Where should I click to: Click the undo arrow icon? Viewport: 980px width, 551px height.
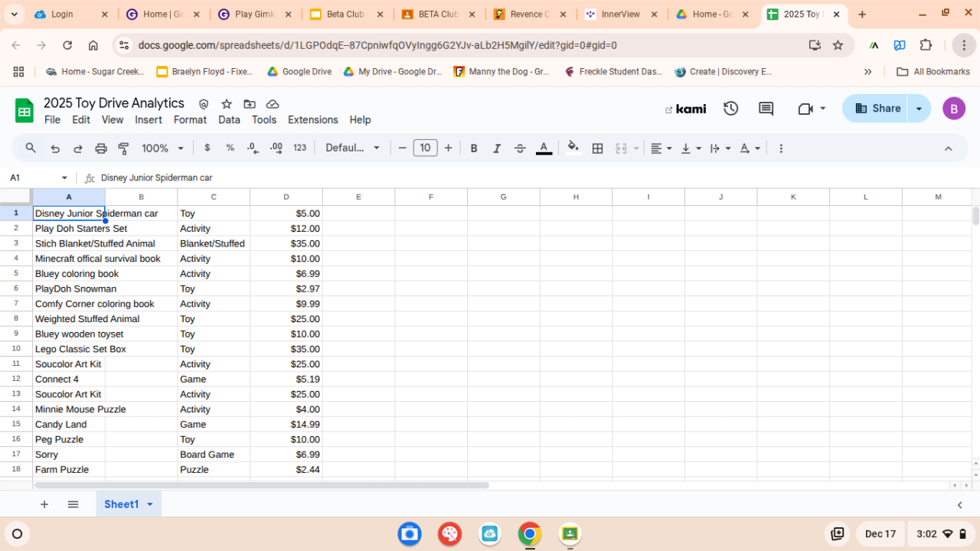tap(55, 148)
